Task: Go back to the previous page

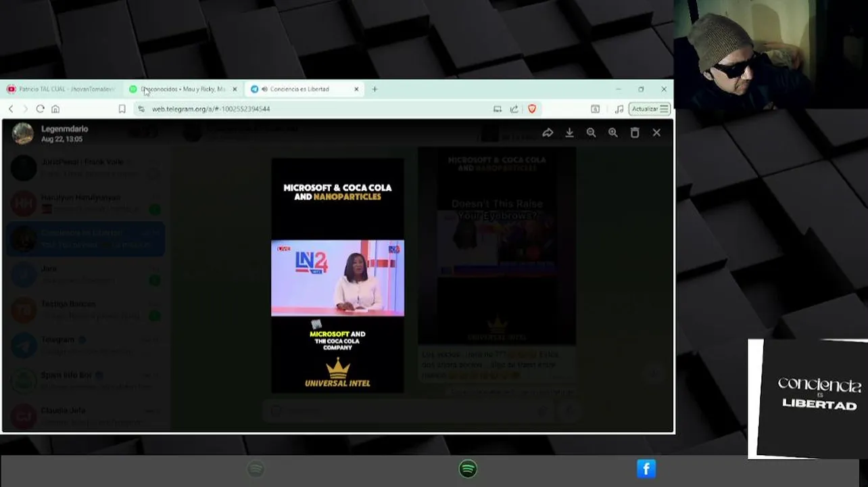Action: click(x=11, y=109)
